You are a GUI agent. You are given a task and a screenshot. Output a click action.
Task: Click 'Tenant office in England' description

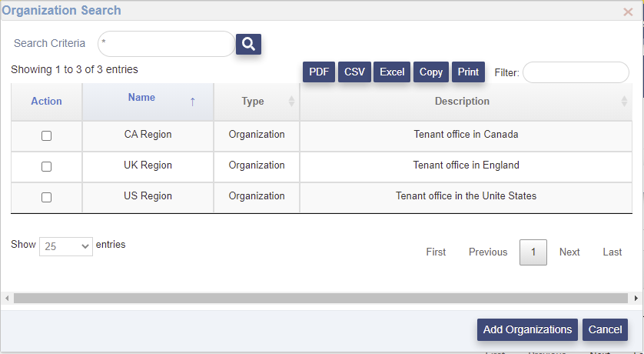466,165
